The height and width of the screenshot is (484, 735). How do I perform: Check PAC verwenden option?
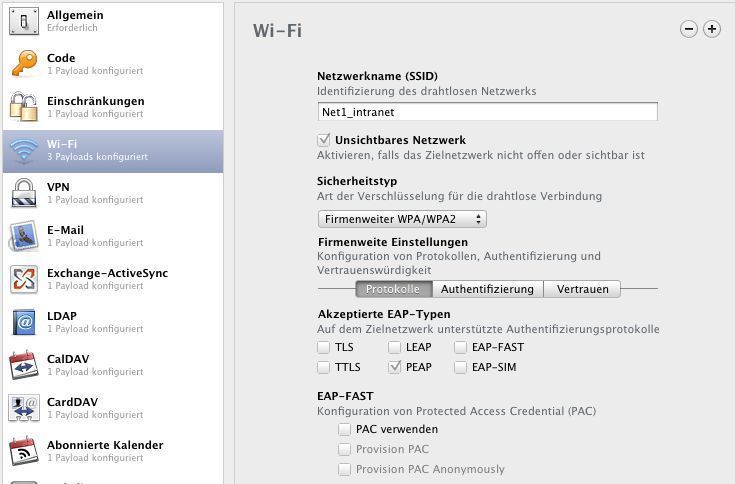[x=344, y=429]
